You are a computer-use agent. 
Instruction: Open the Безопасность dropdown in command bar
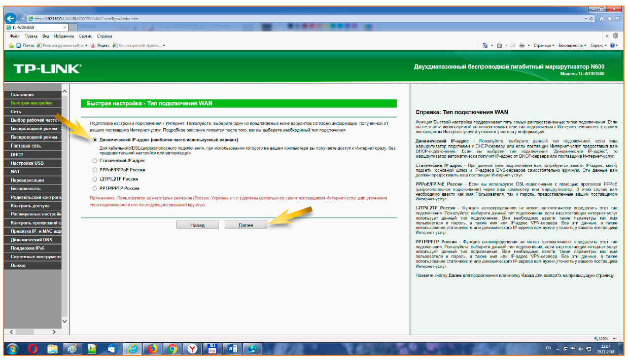[573, 45]
